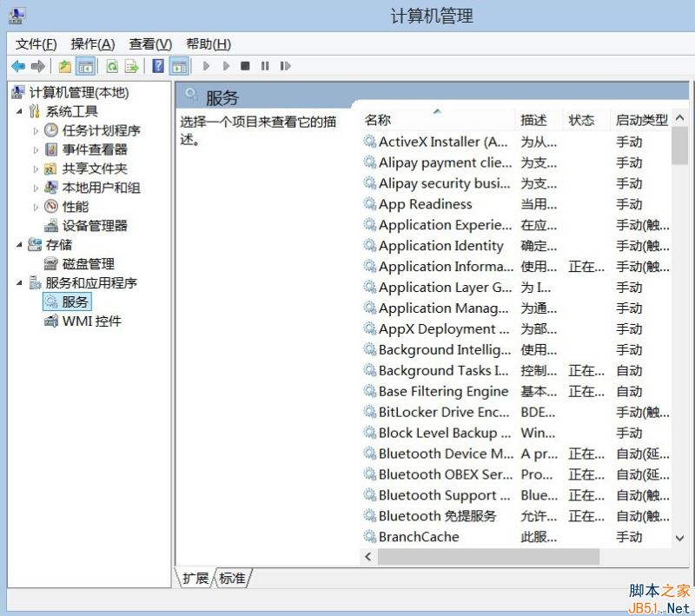
Task: Click the Export List toolbar icon
Action: tap(132, 67)
